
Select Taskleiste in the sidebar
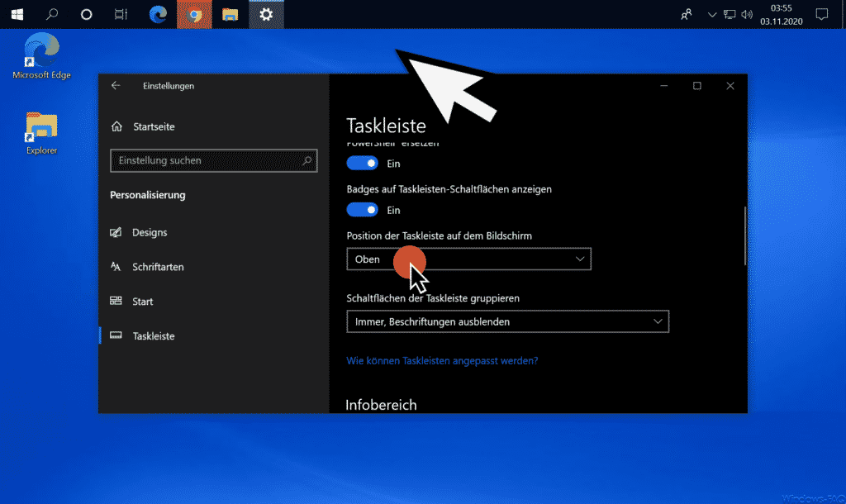[142, 336]
